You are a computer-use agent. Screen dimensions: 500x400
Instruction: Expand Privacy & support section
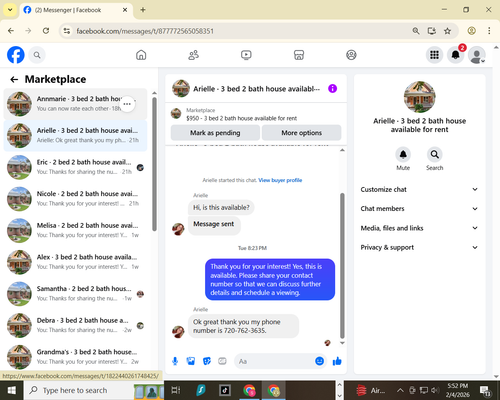(x=419, y=247)
